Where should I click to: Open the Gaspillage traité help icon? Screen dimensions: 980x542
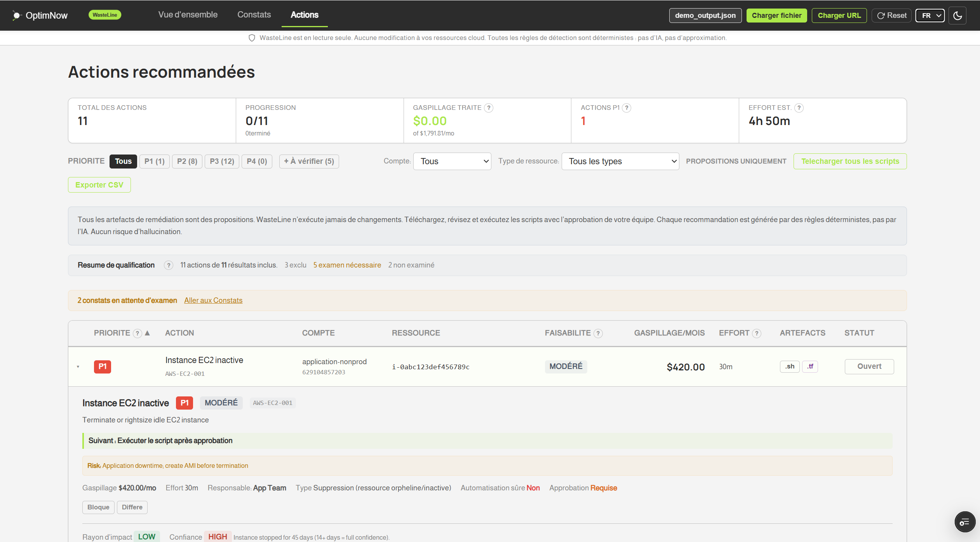pos(489,108)
